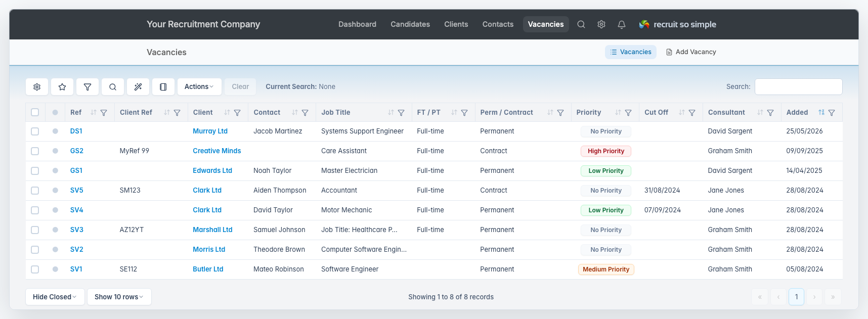The image size is (868, 319).
Task: Click the High Priority badge
Action: point(606,151)
